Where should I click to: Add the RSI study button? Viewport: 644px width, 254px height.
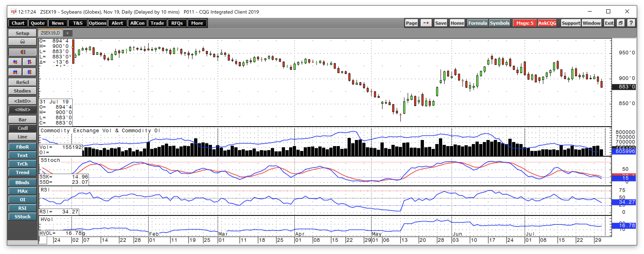(x=23, y=208)
